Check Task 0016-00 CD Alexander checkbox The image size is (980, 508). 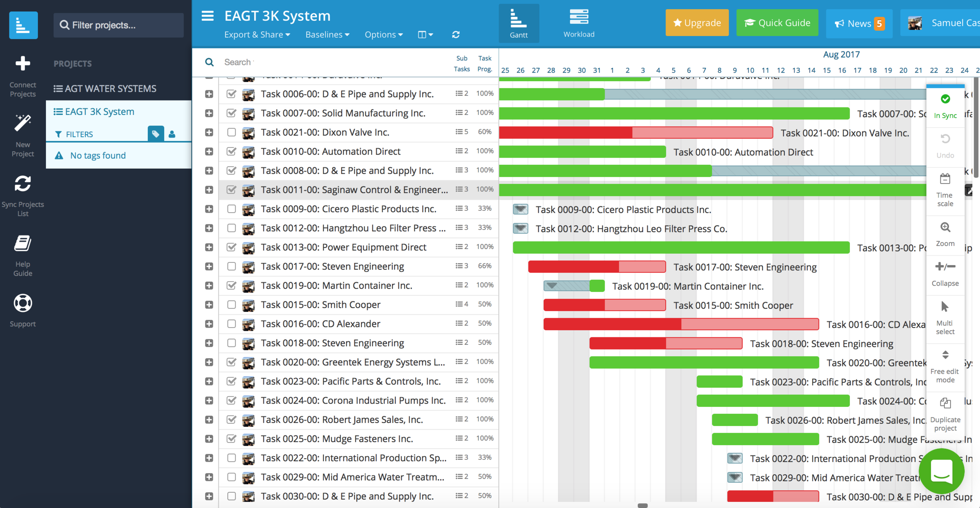pyautogui.click(x=231, y=324)
